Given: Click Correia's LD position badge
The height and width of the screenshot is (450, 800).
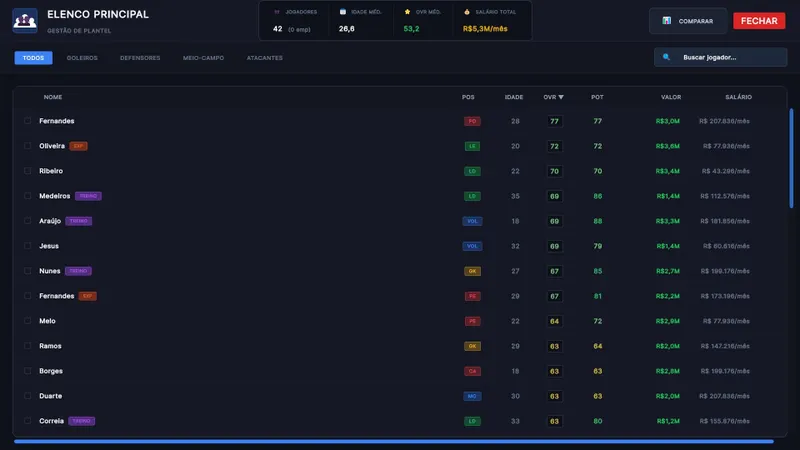Looking at the screenshot, I should 472,421.
